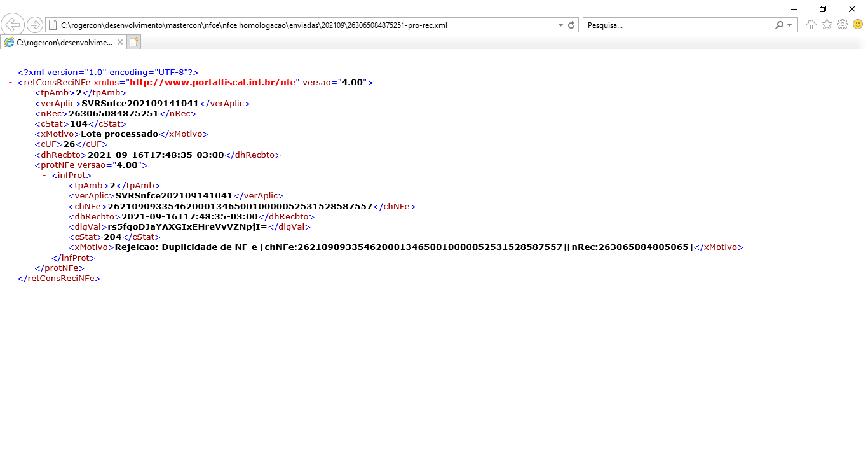
Task: Open Favorites star icon
Action: pyautogui.click(x=827, y=25)
